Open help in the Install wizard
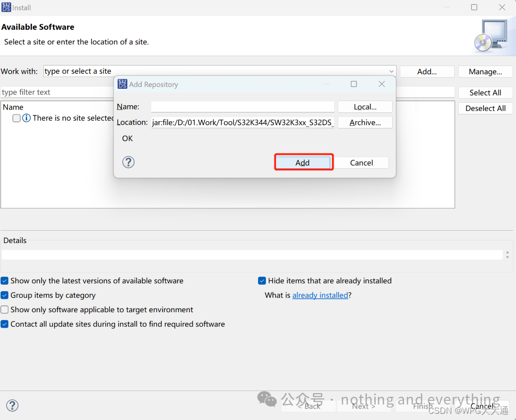Screen dimensions: 516x420 12,406
